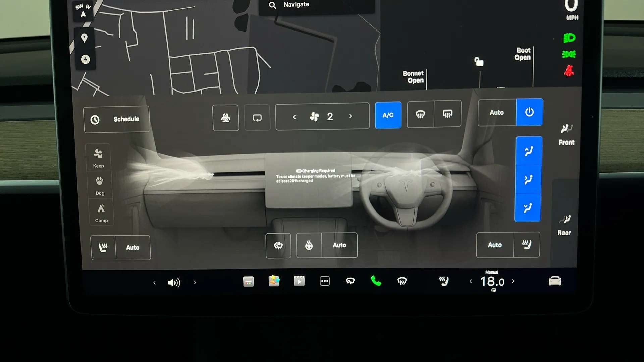Tap the map view area

(225, 47)
